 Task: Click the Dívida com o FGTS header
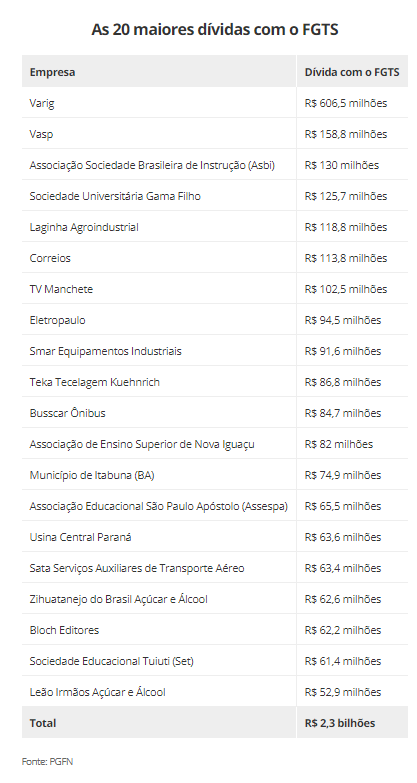352,72
